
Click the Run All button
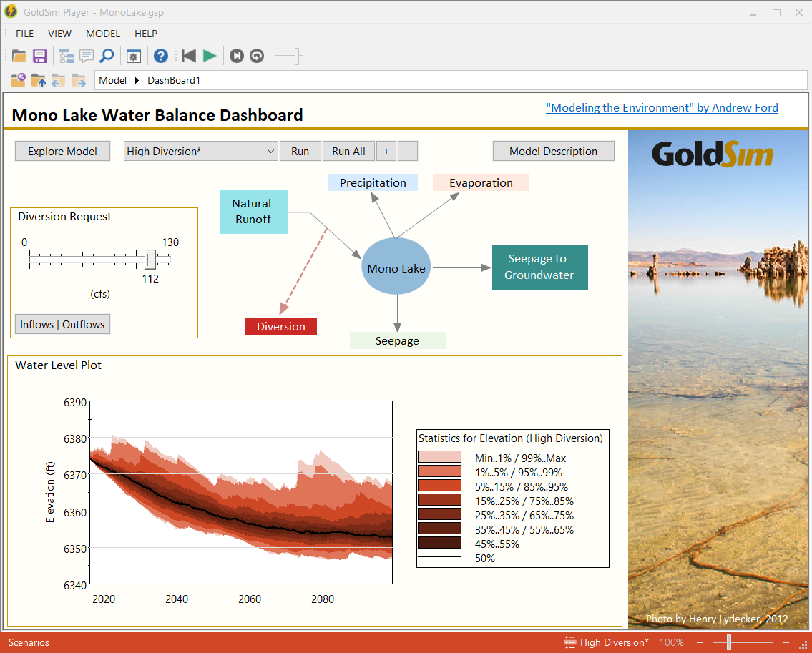coord(348,151)
